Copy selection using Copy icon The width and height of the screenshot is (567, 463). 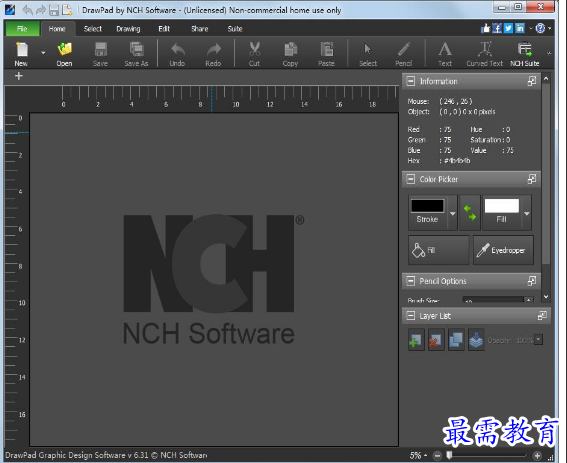point(290,54)
